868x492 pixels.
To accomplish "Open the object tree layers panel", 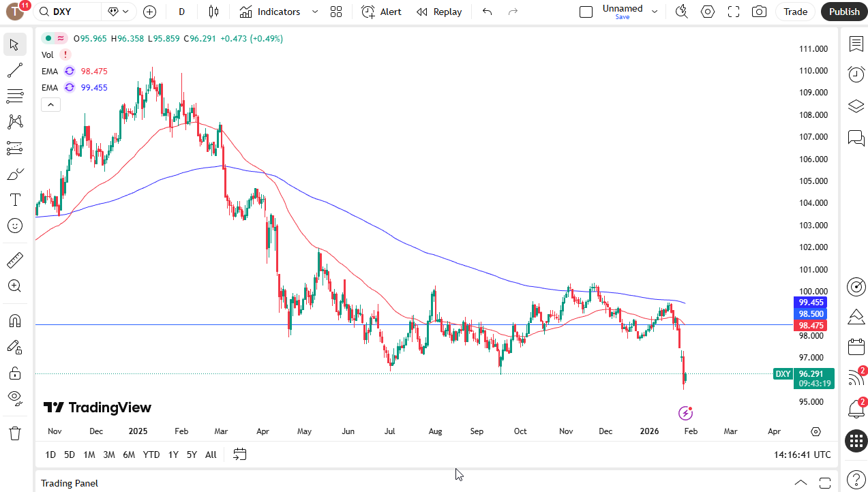I will (856, 106).
